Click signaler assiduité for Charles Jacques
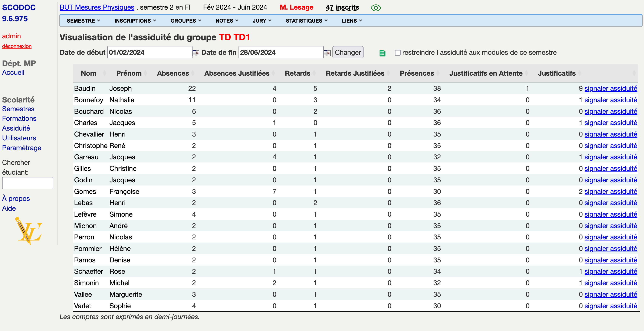 (611, 123)
